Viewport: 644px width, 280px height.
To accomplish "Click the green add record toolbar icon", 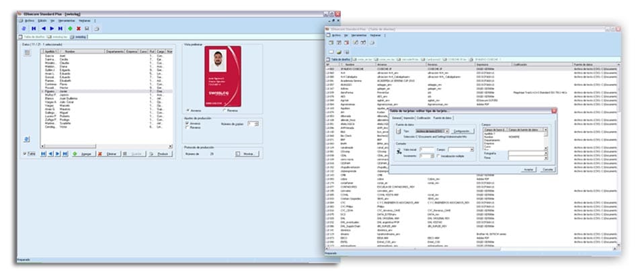I will pos(70,28).
